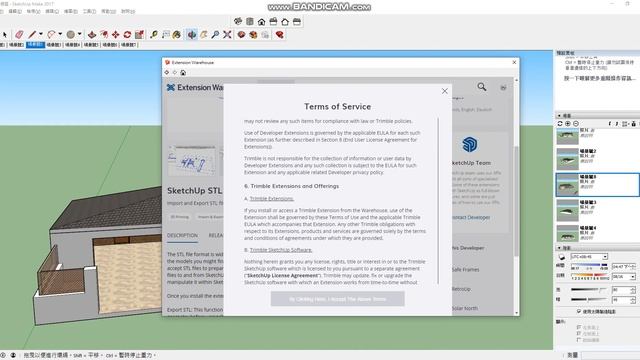Select the Rotate tool

[x=127, y=35]
